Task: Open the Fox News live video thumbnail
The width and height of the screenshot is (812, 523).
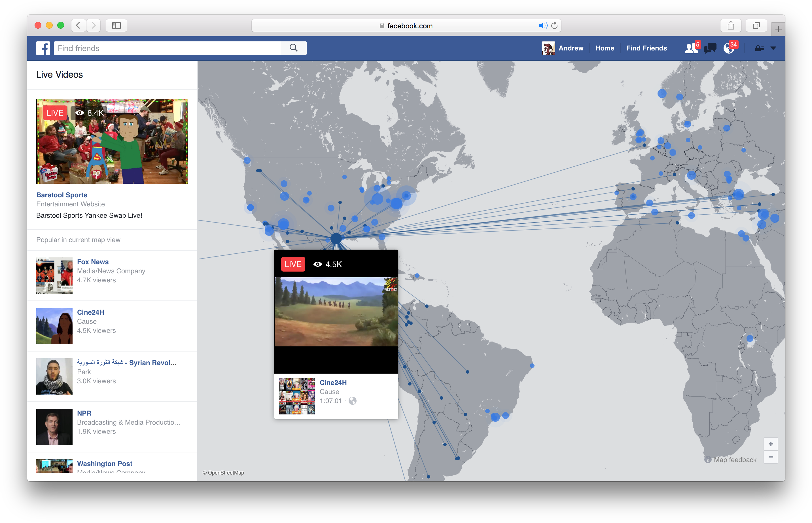Action: [x=54, y=276]
